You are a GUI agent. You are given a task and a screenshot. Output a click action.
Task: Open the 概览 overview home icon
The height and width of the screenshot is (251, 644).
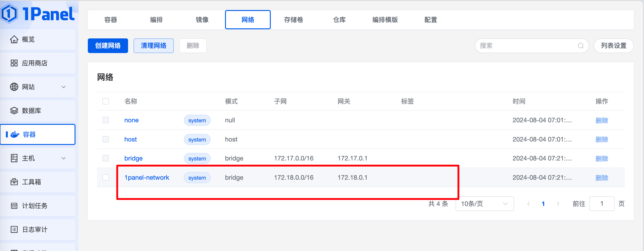(x=14, y=39)
